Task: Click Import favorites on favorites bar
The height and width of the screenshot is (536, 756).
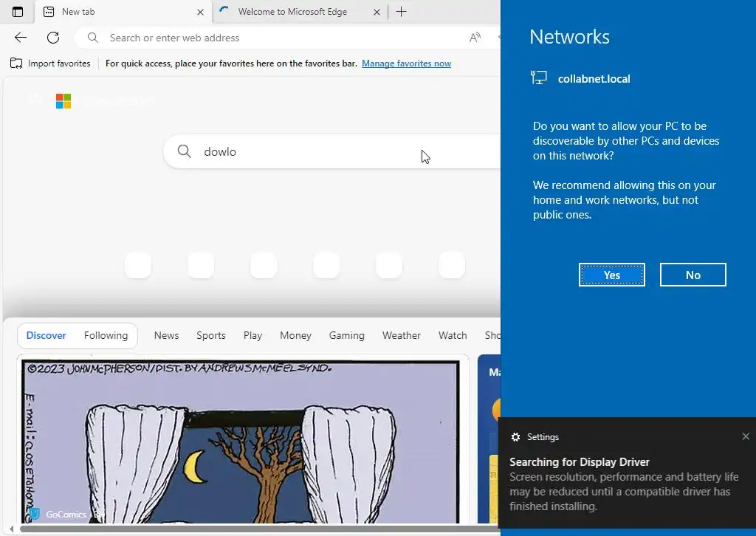Action: tap(50, 63)
